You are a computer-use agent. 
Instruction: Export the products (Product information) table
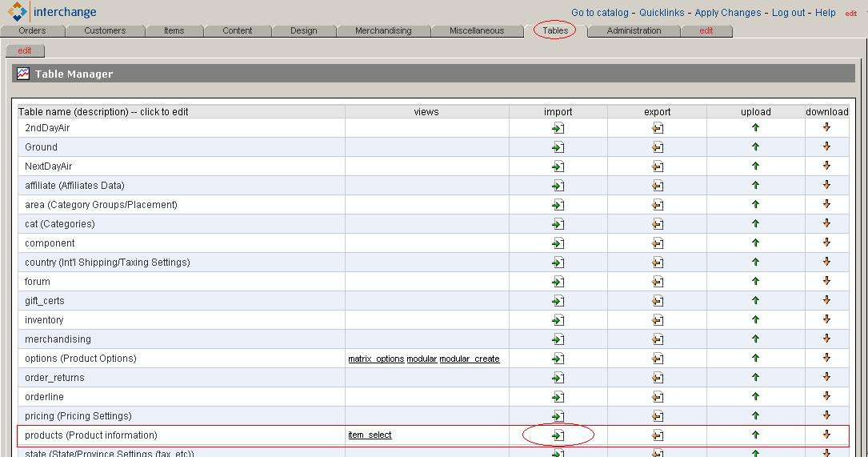tap(657, 435)
